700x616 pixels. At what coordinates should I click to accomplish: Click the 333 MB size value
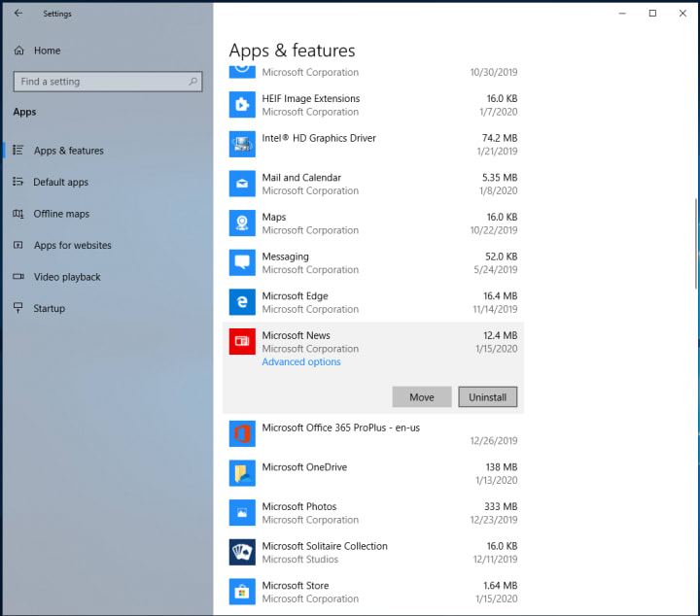click(501, 506)
